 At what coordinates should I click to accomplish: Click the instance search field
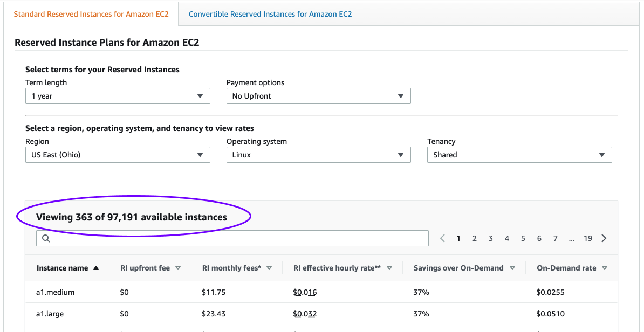click(232, 238)
